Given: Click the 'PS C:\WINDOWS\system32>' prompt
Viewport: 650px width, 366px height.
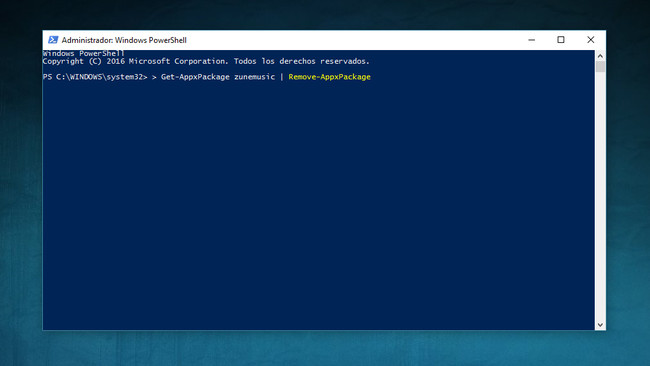Looking at the screenshot, I should tap(95, 77).
